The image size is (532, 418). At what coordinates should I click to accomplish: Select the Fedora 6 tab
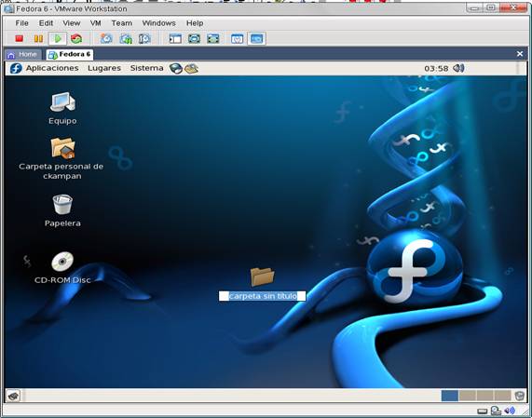point(70,54)
